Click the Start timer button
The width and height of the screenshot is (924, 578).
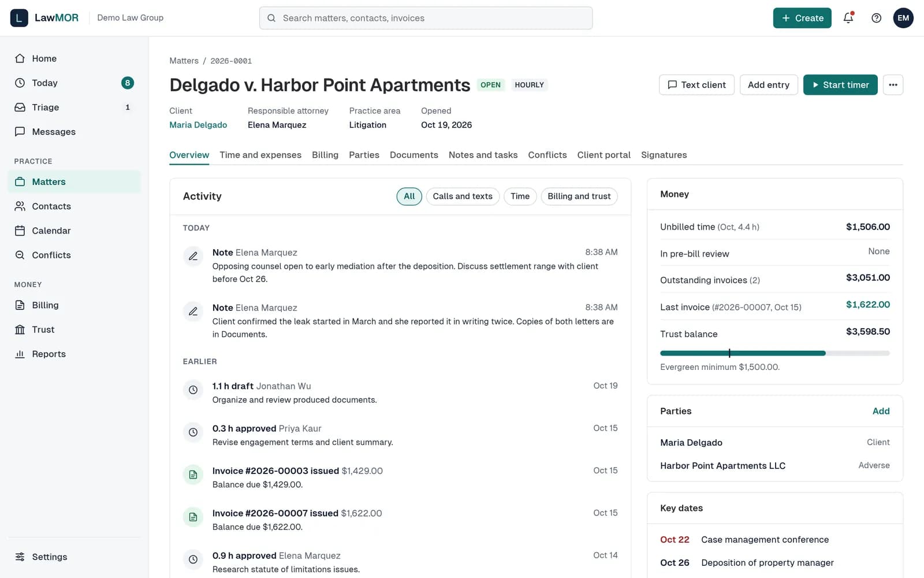click(840, 85)
